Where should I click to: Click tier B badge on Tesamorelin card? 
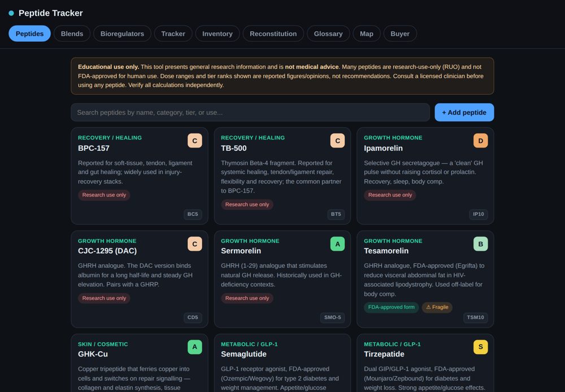481,244
